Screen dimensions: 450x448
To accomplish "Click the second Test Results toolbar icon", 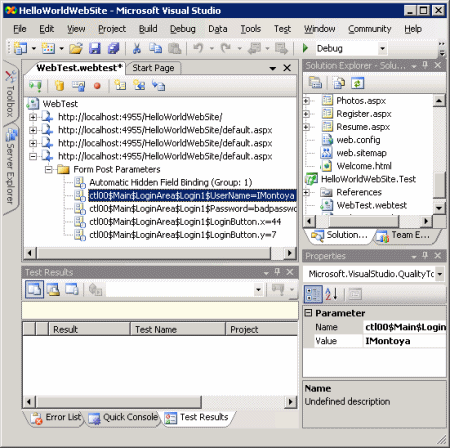I will pos(53,289).
